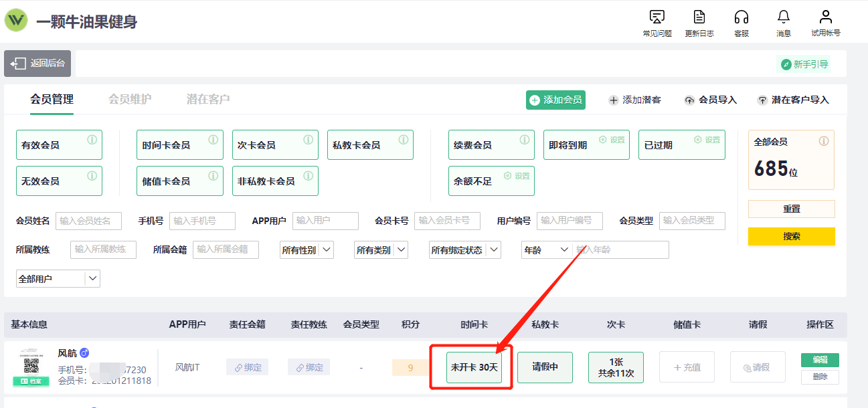The image size is (868, 408).
Task: Switch to the 潜在客户 tab
Action: tap(208, 100)
